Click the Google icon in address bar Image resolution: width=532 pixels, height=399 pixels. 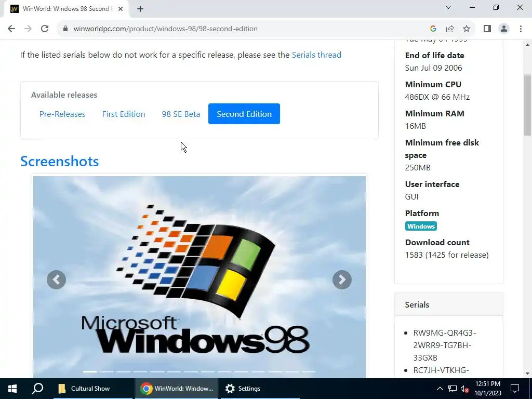pos(433,29)
